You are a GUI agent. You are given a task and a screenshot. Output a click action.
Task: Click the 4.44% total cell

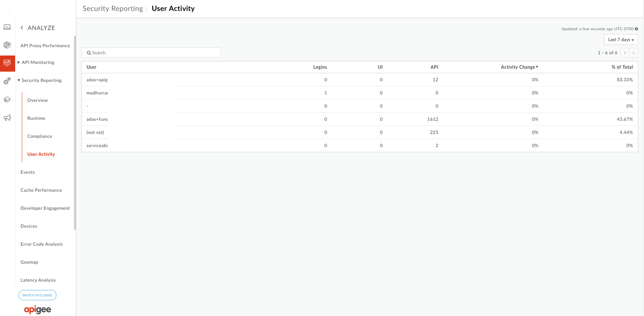(x=626, y=133)
